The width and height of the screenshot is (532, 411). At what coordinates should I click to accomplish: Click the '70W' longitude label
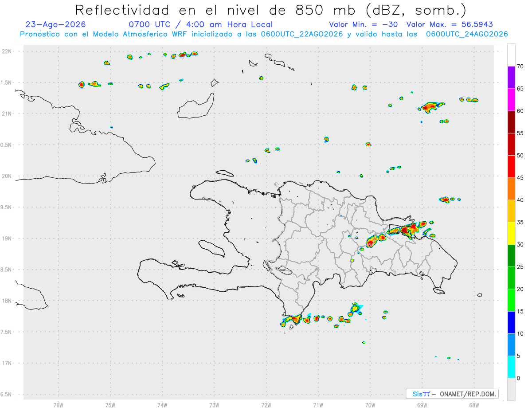tap(370, 405)
